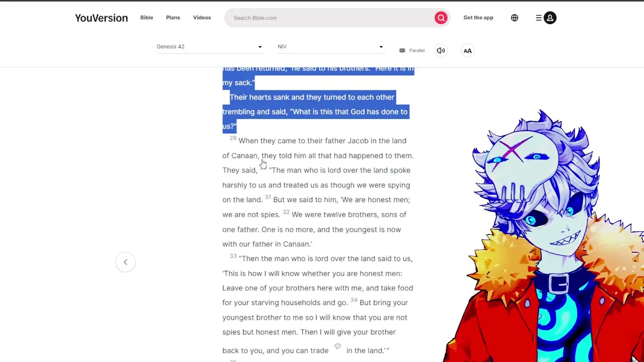Open the YouVersion home logo
The image size is (644, 362).
[x=101, y=18]
